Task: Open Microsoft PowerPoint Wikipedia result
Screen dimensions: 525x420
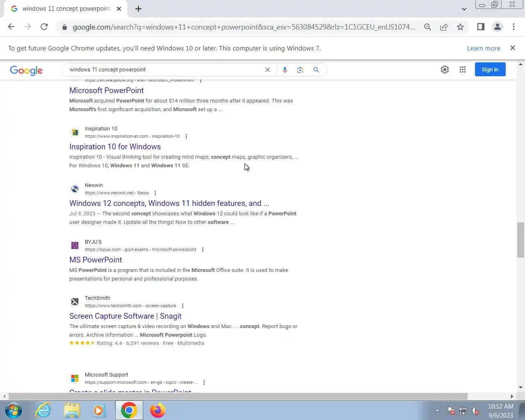Action: coord(106,90)
